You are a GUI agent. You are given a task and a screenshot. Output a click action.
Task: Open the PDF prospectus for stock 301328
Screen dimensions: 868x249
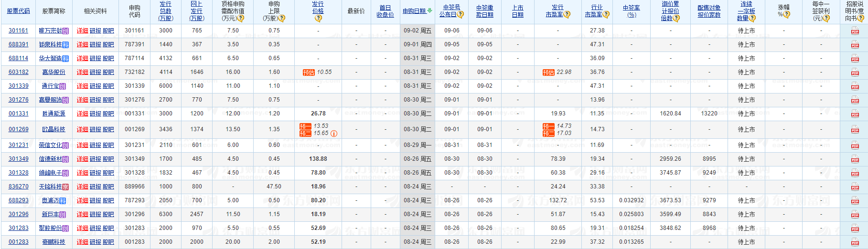(x=855, y=173)
